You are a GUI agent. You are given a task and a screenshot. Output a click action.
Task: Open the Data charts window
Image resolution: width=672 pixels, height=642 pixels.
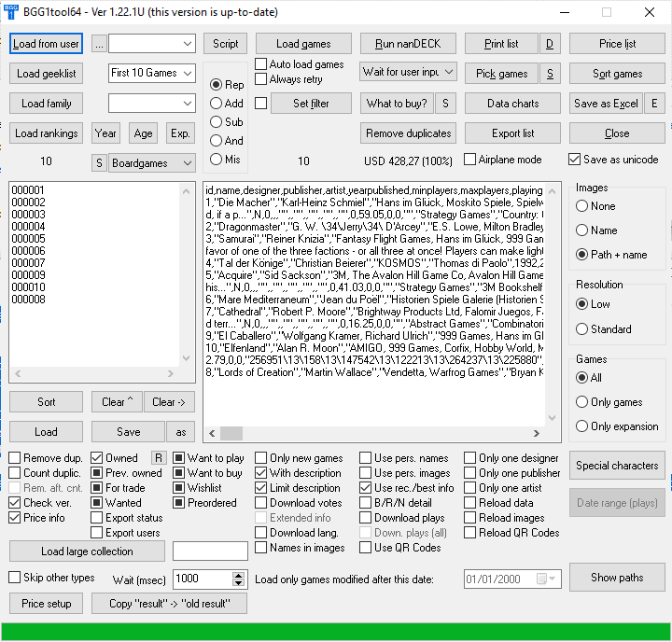click(512, 104)
